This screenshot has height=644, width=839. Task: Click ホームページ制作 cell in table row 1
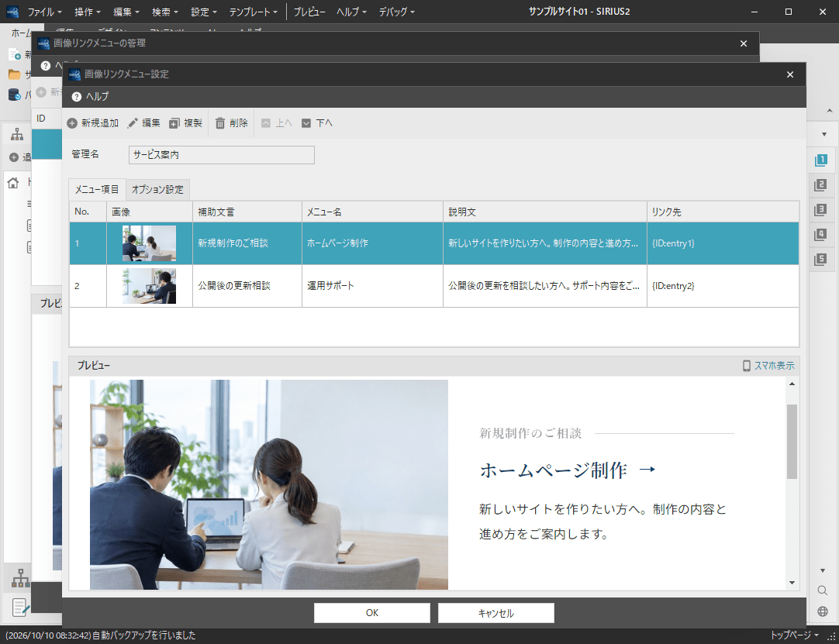click(372, 243)
